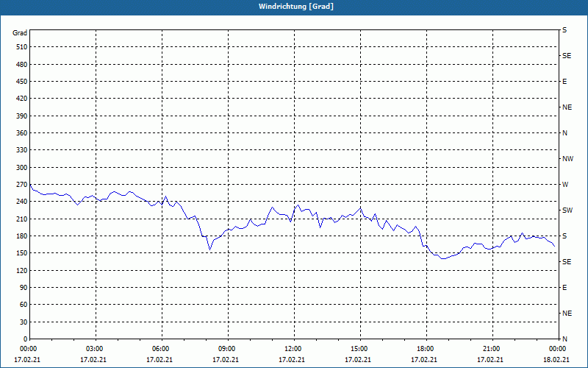Click the 'NW' compass label
Screen dimensions: 588x368
[567, 159]
